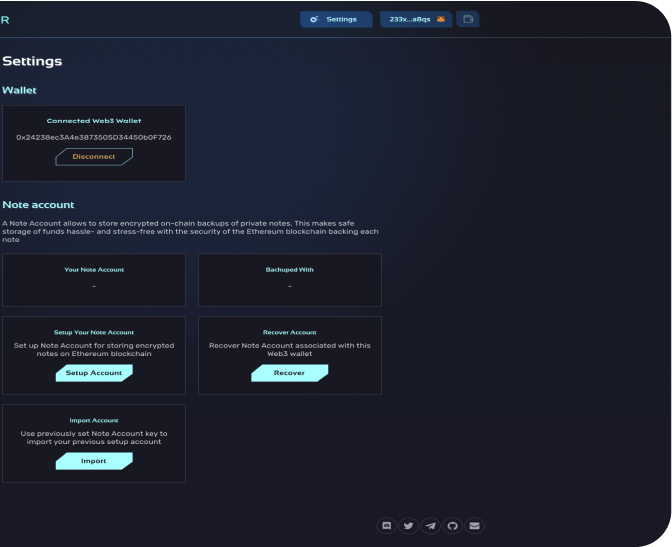Click the Wallet section heading

(x=19, y=90)
